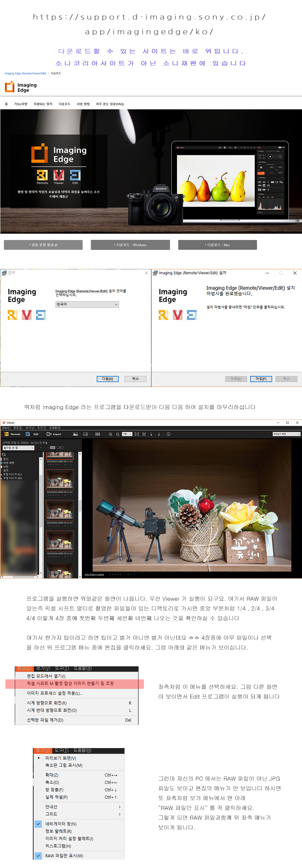Screen dimensions: 302x868
Task: Click the actual-pixels icon in Viewer toolbar
Action: point(144,434)
